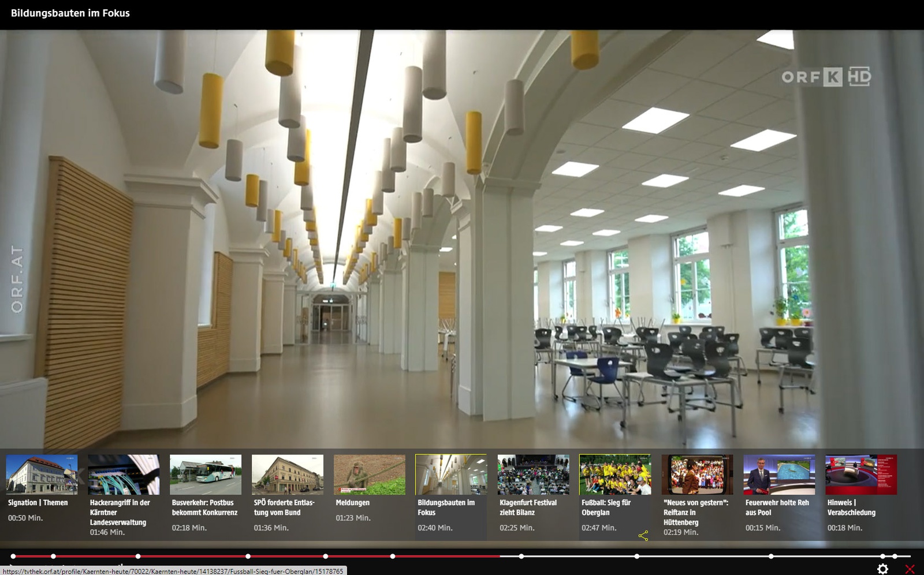Viewport: 924px width, 575px height.
Task: Open the Signation | Themen thumbnail
Action: tap(42, 475)
